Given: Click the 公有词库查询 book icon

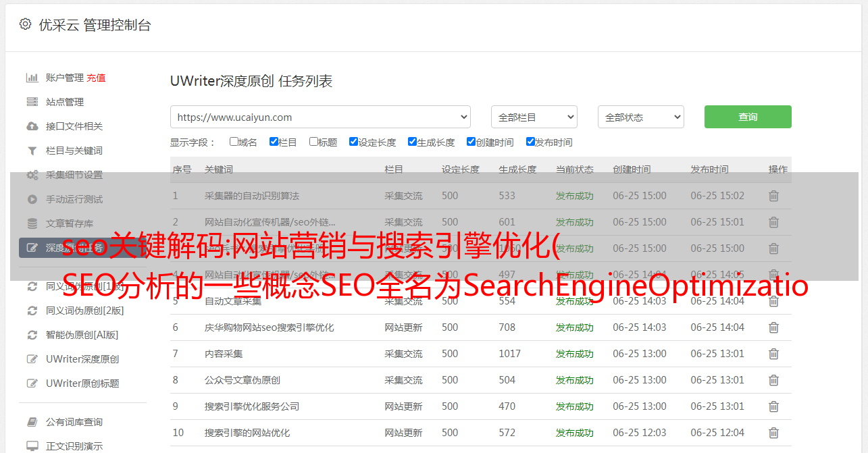Looking at the screenshot, I should pyautogui.click(x=32, y=422).
